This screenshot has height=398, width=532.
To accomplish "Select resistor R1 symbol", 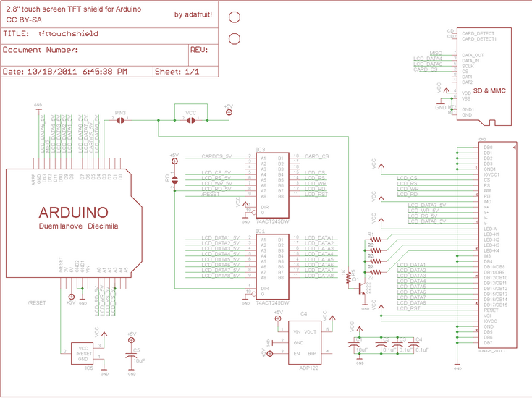I will tap(376, 240).
